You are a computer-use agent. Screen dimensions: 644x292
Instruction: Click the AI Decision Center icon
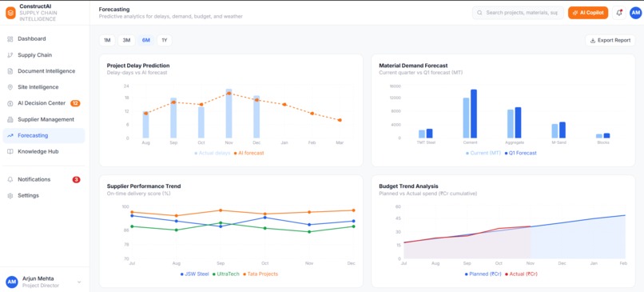pyautogui.click(x=10, y=103)
